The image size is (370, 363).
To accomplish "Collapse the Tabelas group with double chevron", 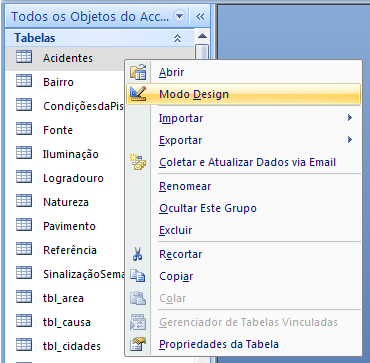I will click(177, 38).
